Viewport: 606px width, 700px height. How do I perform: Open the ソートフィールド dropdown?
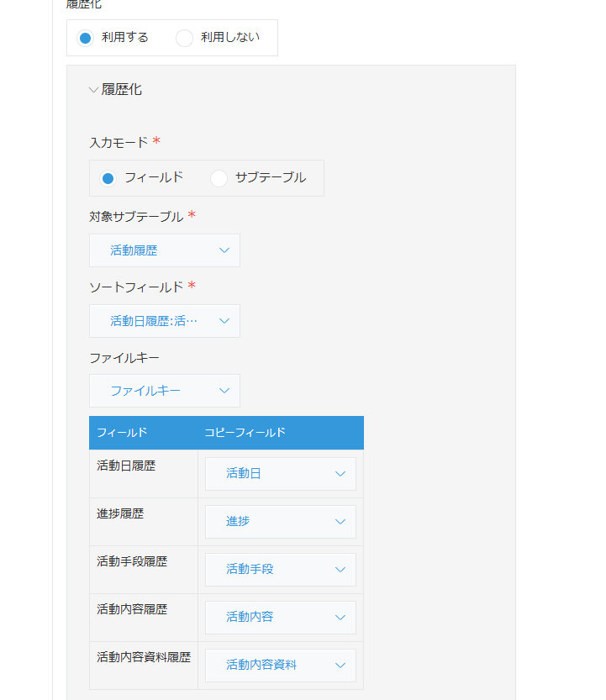(x=165, y=321)
